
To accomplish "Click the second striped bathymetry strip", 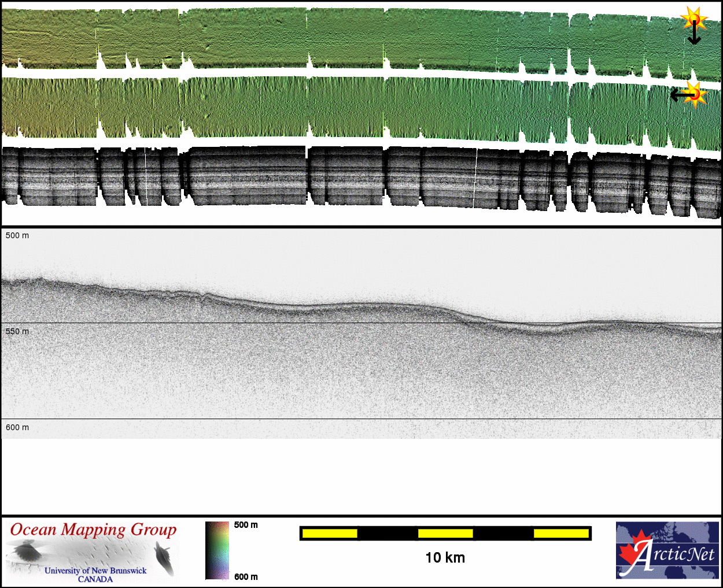I will (x=347, y=107).
